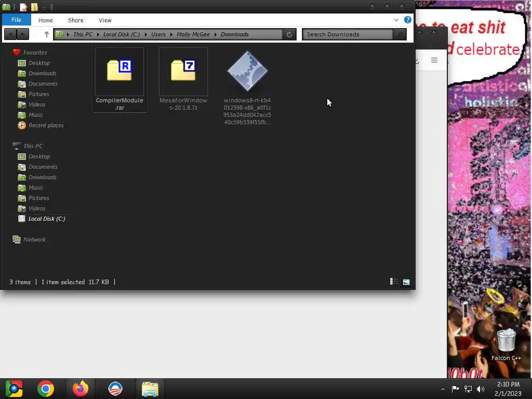Image resolution: width=532 pixels, height=399 pixels.
Task: Open Documents under This PC
Action: coord(37,167)
